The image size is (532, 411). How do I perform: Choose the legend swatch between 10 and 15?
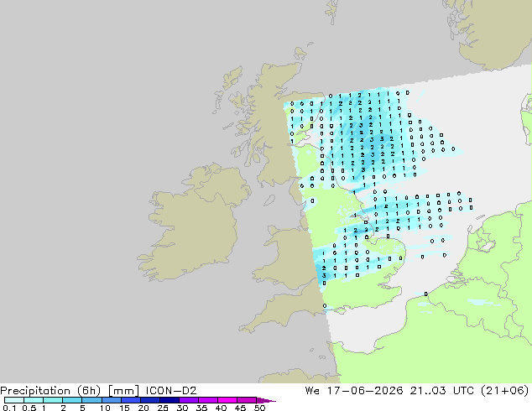[111, 400]
